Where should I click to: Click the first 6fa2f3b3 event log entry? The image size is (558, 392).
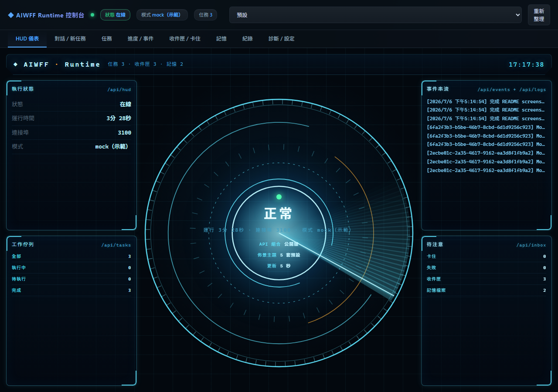tap(486, 127)
